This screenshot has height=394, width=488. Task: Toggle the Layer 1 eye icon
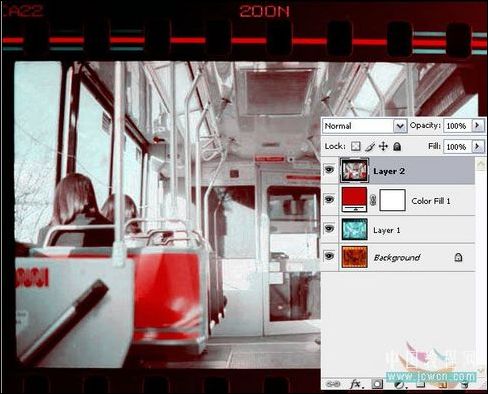tap(329, 228)
